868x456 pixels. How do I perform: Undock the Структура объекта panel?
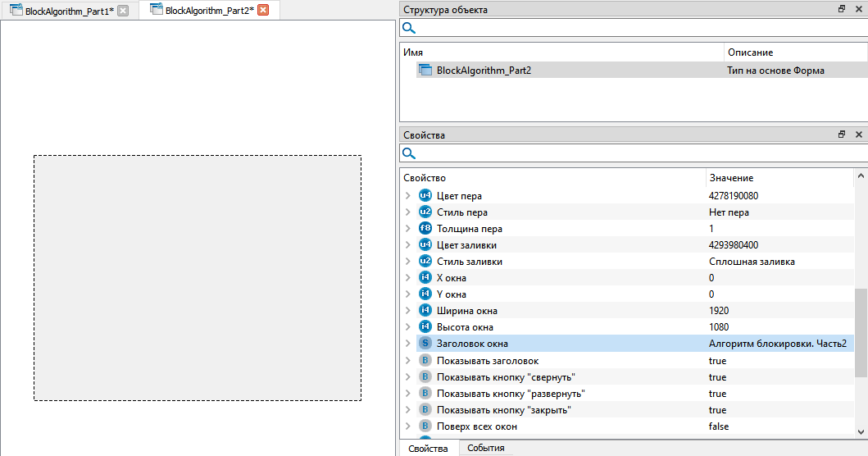[x=842, y=9]
